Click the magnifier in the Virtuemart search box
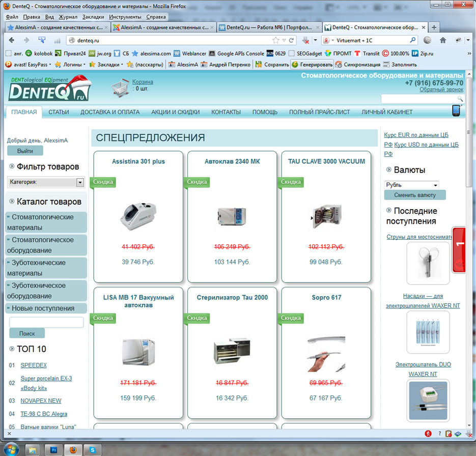This screenshot has height=456, width=476. 412,40
